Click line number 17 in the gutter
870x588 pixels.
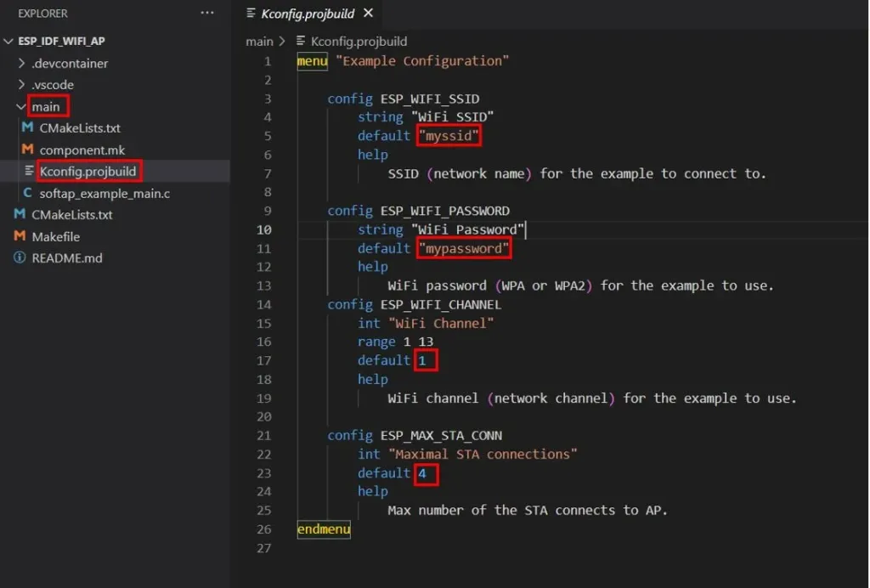263,360
